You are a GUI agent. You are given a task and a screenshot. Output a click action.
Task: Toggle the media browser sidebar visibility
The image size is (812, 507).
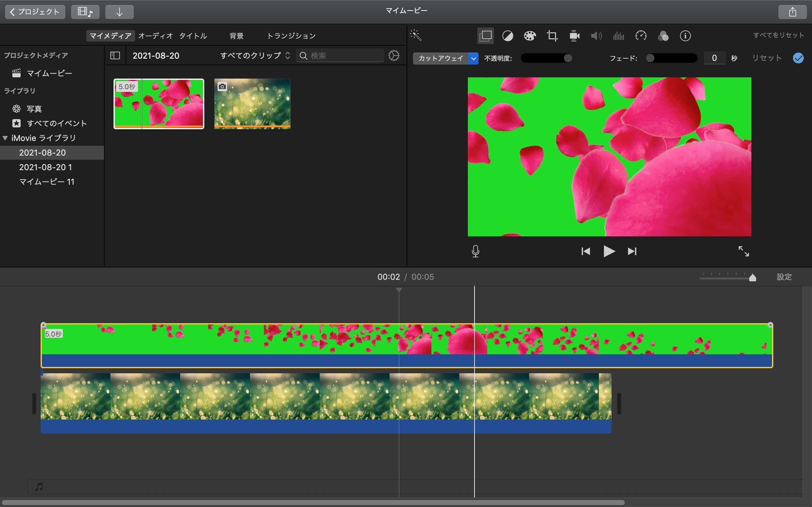coord(115,56)
